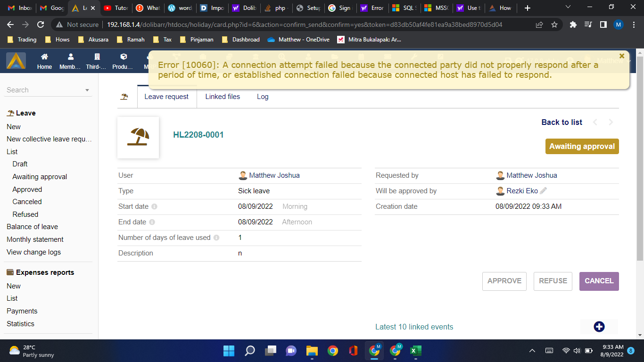Open Chrome menu three dots
Screen dimensions: 644x362
(x=634, y=25)
